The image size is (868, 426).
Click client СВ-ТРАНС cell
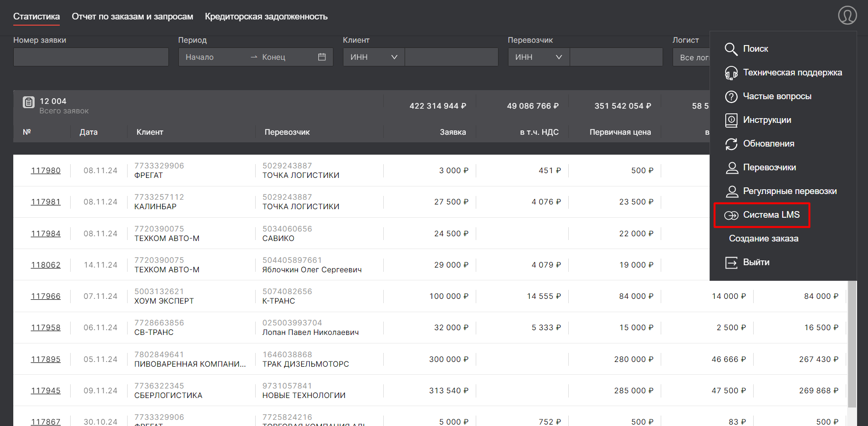click(x=154, y=332)
